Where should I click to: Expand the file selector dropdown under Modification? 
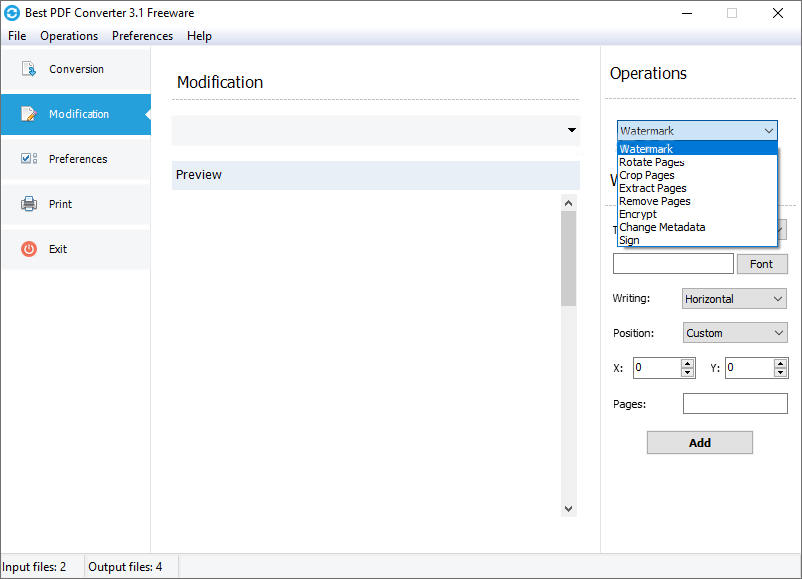click(x=572, y=130)
